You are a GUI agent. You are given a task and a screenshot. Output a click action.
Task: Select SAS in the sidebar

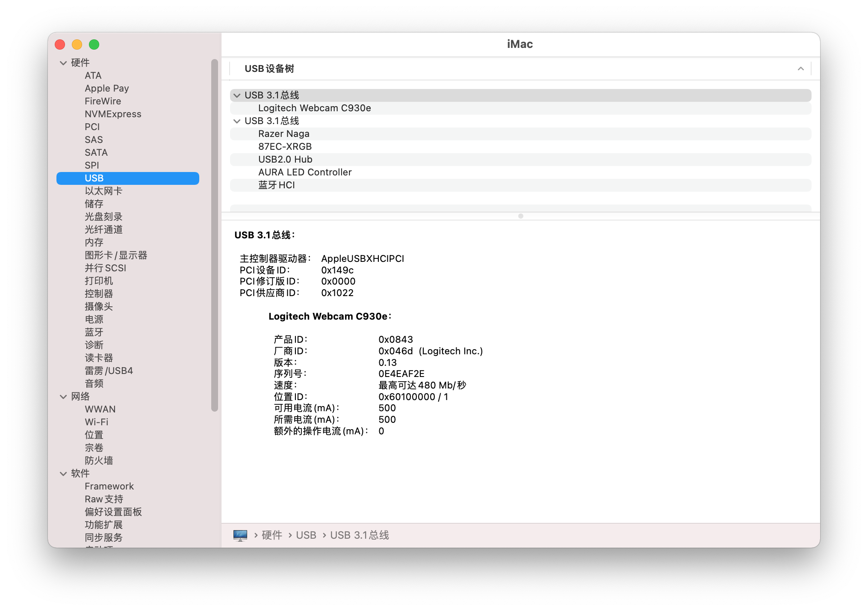(x=94, y=140)
